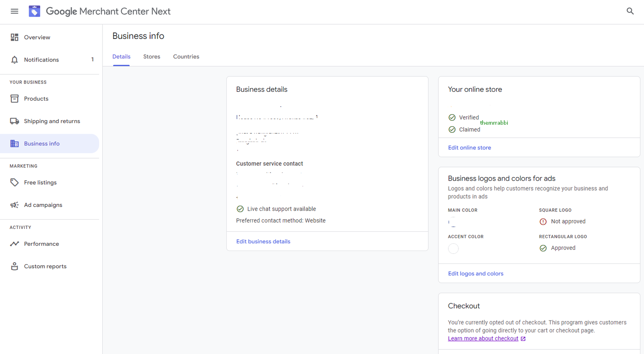Click 'Preferred contact method: Website' text

(x=281, y=221)
